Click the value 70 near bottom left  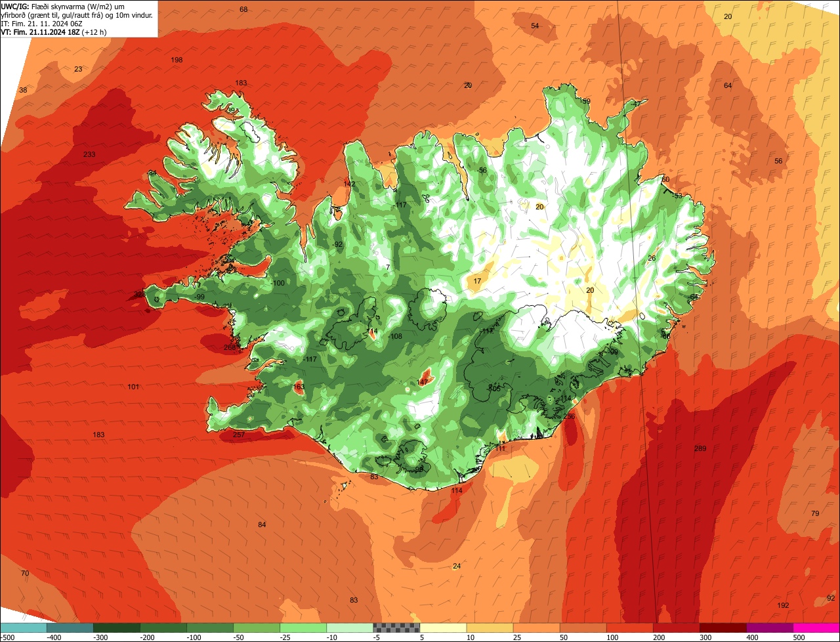(x=25, y=573)
